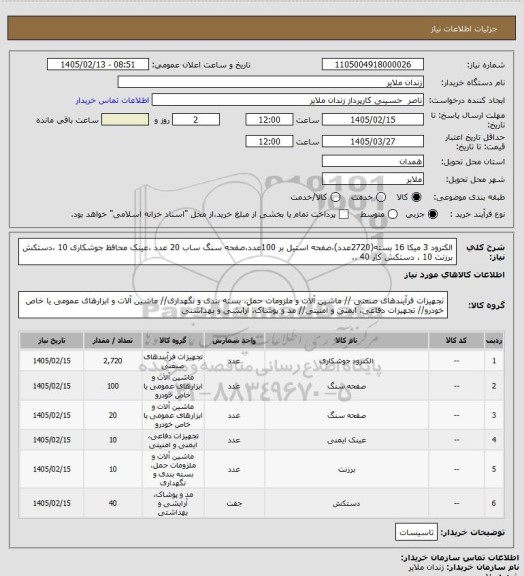Click the empty remaining hours field
Image resolution: width=524 pixels, height=576 pixels.
[125, 120]
